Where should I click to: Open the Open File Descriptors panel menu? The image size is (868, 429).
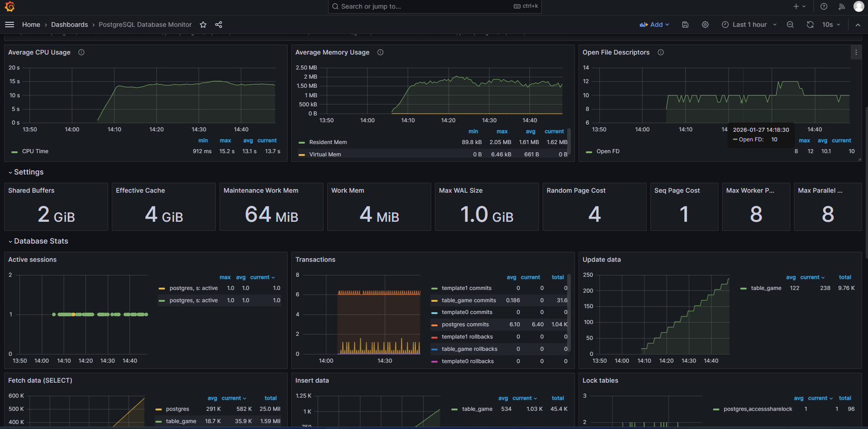click(x=856, y=52)
